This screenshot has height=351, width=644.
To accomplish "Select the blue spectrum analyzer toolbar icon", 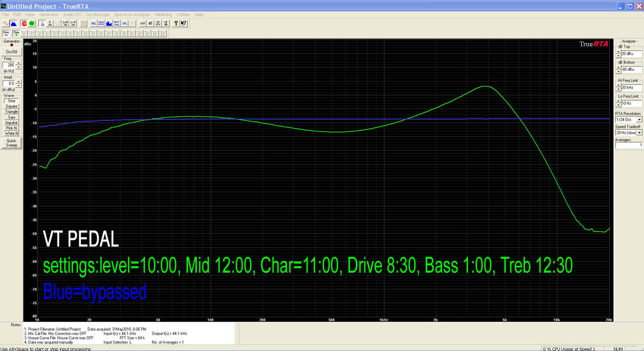I will click(x=13, y=23).
